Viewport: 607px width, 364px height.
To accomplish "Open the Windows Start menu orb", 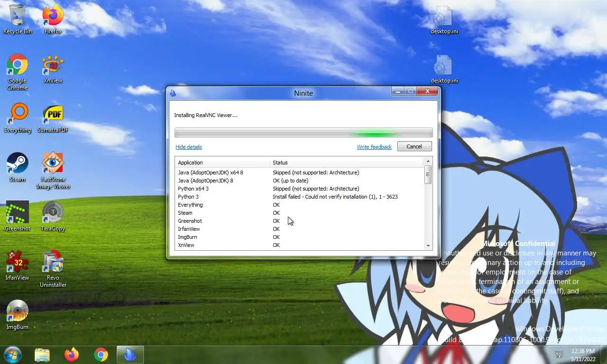I will click(x=12, y=355).
